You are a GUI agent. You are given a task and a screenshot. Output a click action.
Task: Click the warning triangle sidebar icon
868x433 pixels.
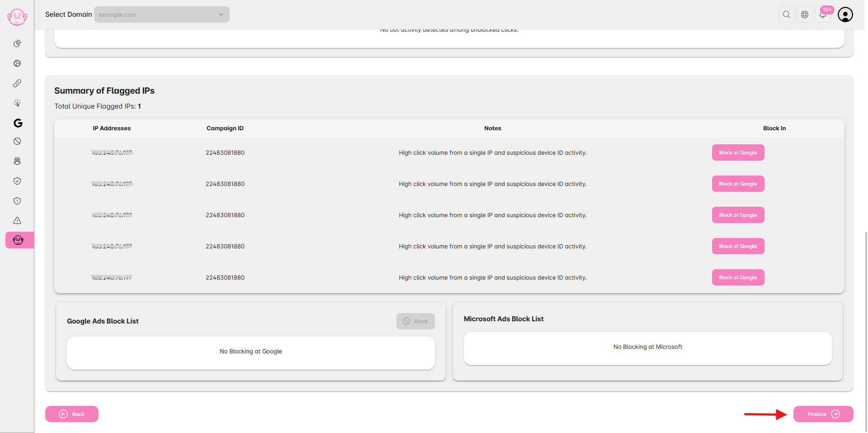(17, 220)
